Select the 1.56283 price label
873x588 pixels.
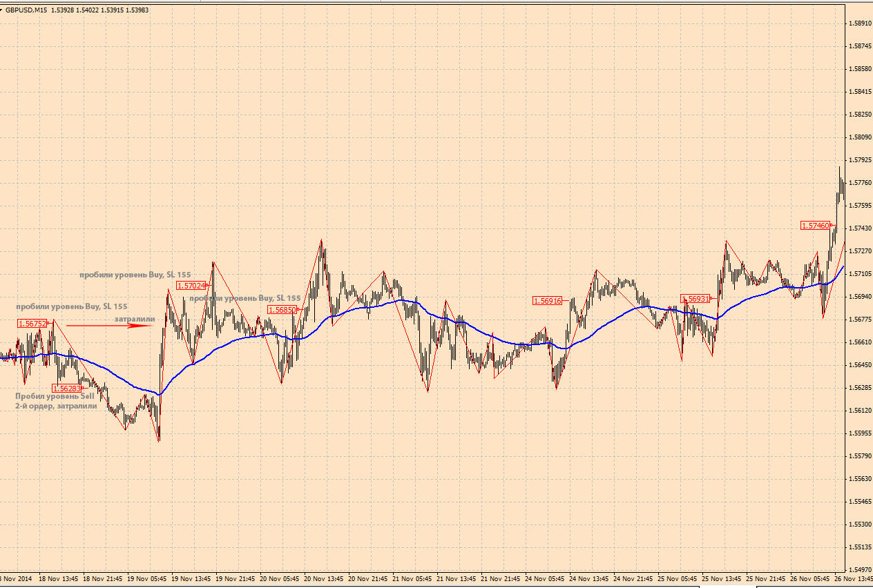(x=67, y=389)
